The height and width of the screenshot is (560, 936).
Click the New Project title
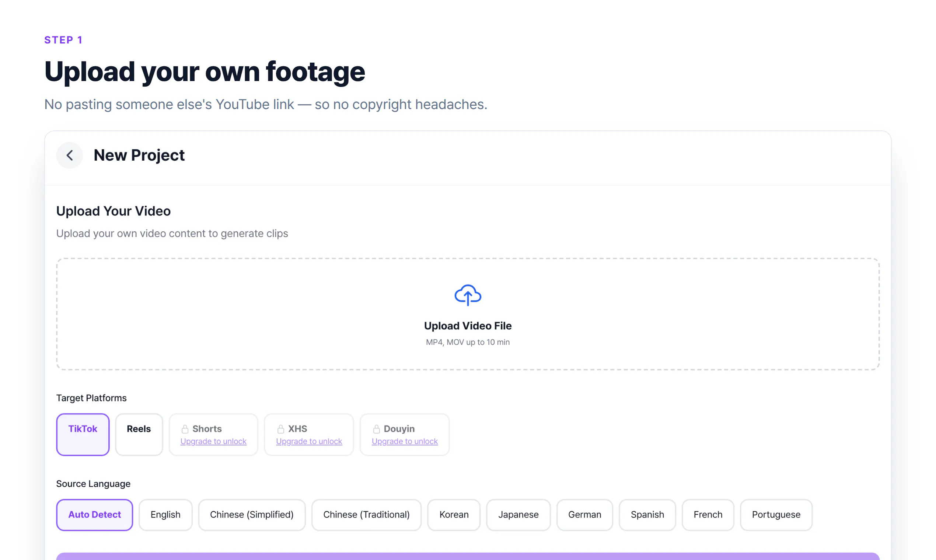[139, 155]
